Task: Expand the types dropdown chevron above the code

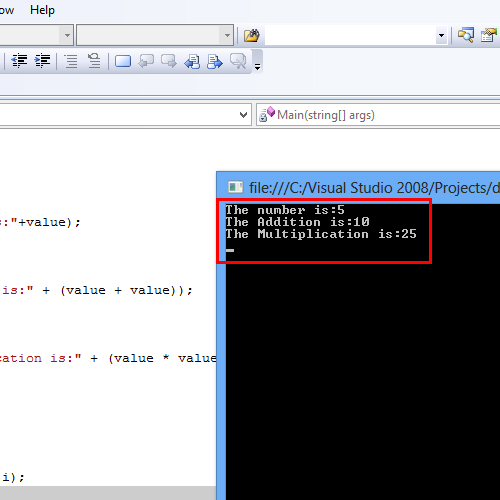Action: click(x=243, y=115)
